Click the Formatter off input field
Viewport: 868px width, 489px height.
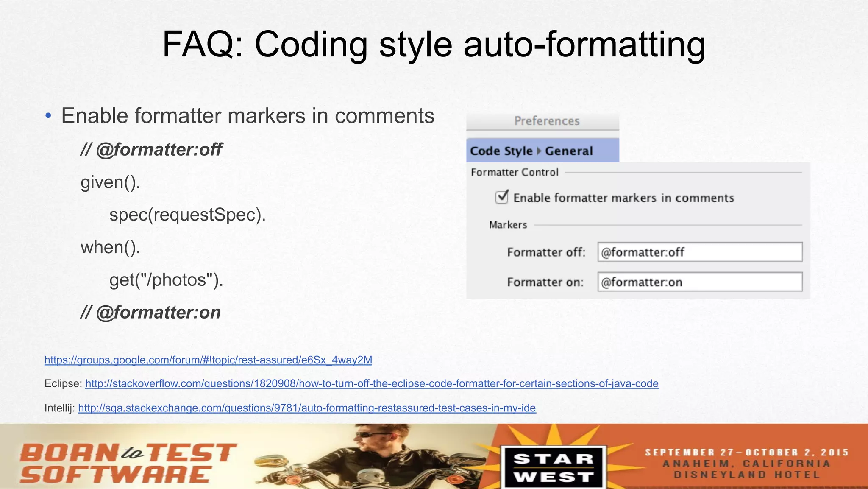(x=699, y=252)
